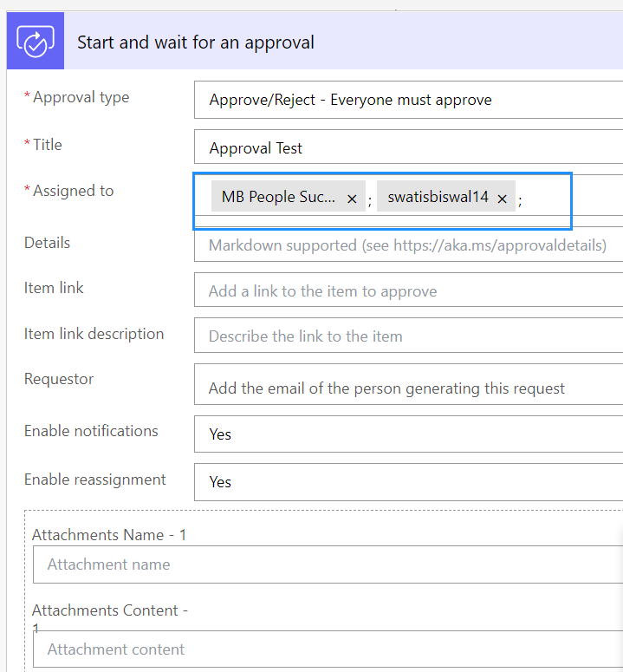The width and height of the screenshot is (623, 672).
Task: Open the Approval type dropdown
Action: point(408,100)
